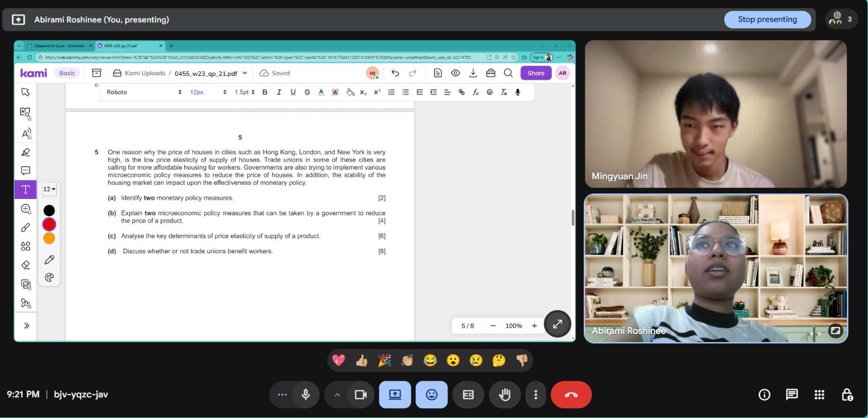The image size is (868, 418).
Task: Expand the 12 font size dropdown
Action: [x=49, y=189]
